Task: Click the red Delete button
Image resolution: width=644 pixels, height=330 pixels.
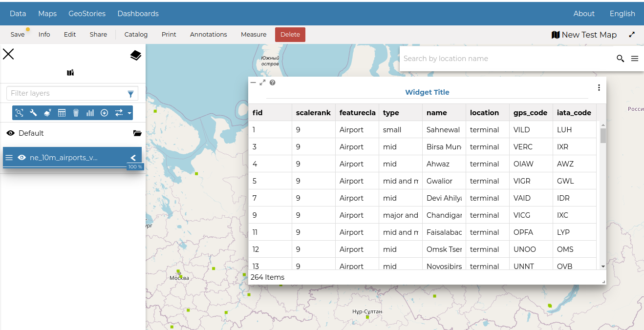Action: (290, 35)
